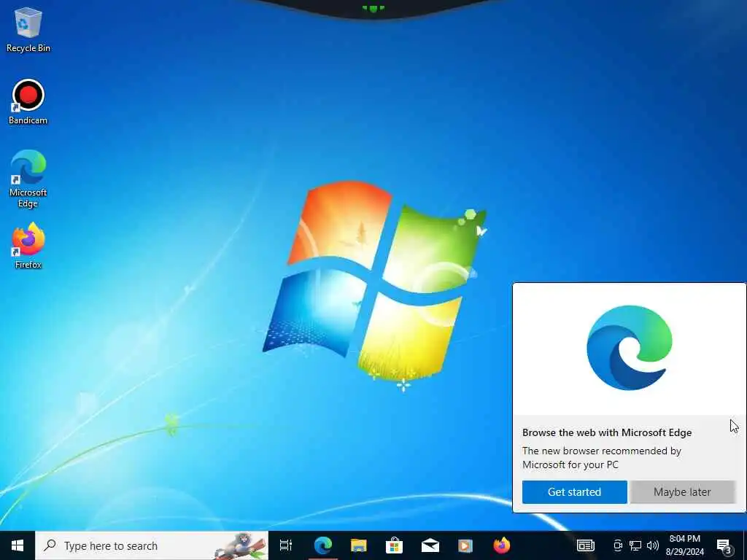Select the Bandicam desktop shortcut
747x560 pixels.
coord(28,102)
